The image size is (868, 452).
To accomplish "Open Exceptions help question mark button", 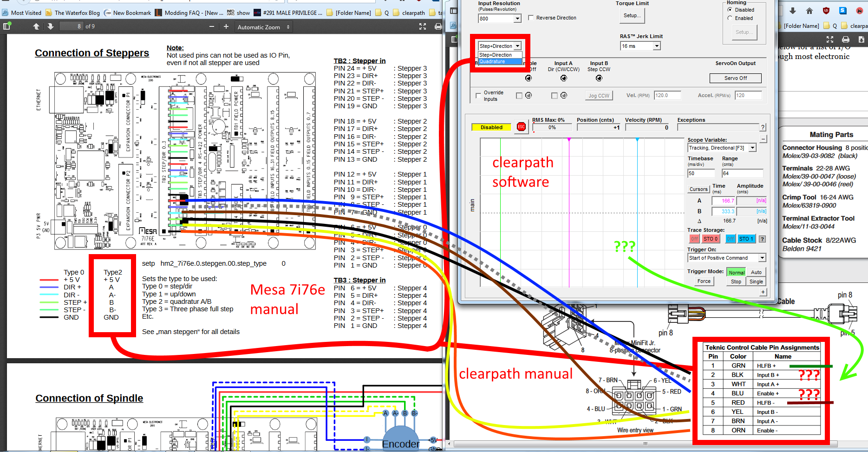I will click(x=763, y=127).
